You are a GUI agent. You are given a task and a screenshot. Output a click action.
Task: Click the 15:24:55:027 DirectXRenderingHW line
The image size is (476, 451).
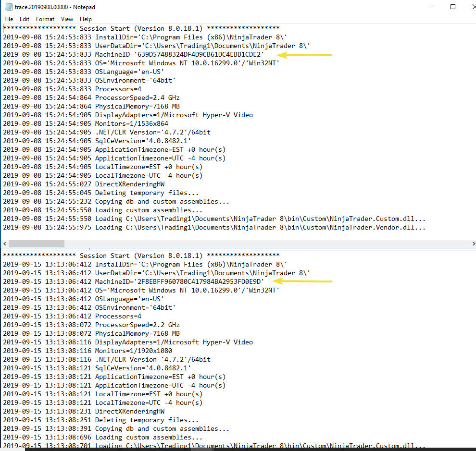[x=84, y=184]
